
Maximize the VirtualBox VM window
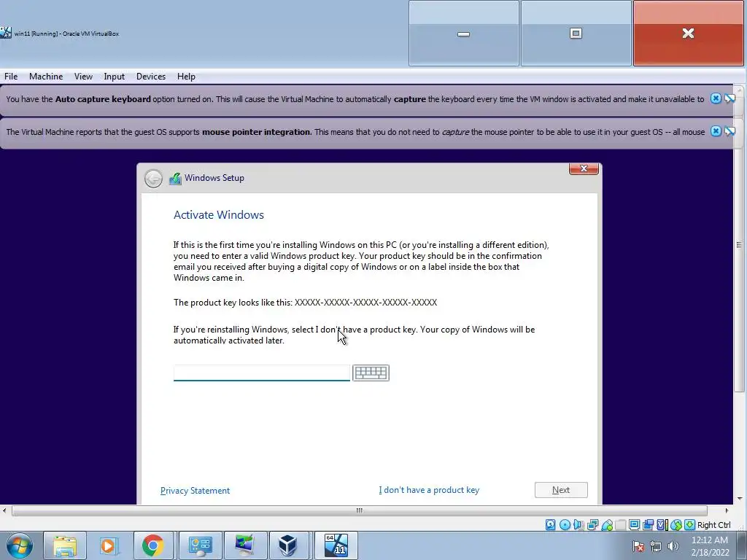[x=576, y=34]
